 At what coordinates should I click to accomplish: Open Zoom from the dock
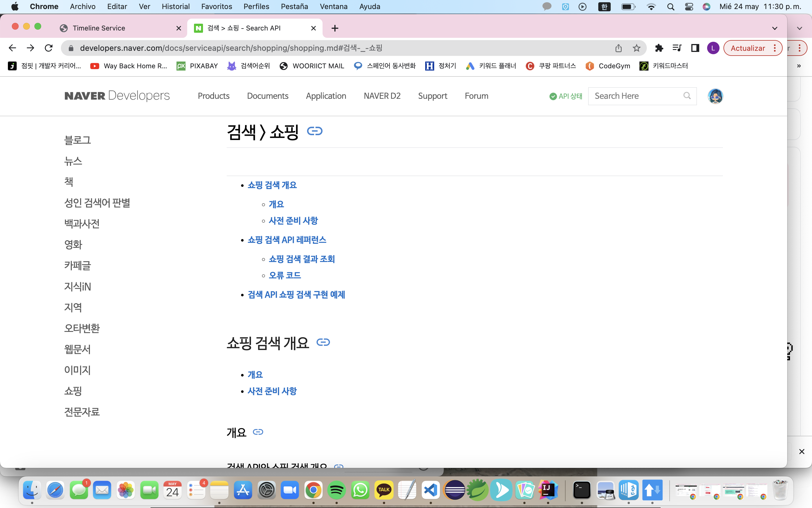click(x=290, y=491)
